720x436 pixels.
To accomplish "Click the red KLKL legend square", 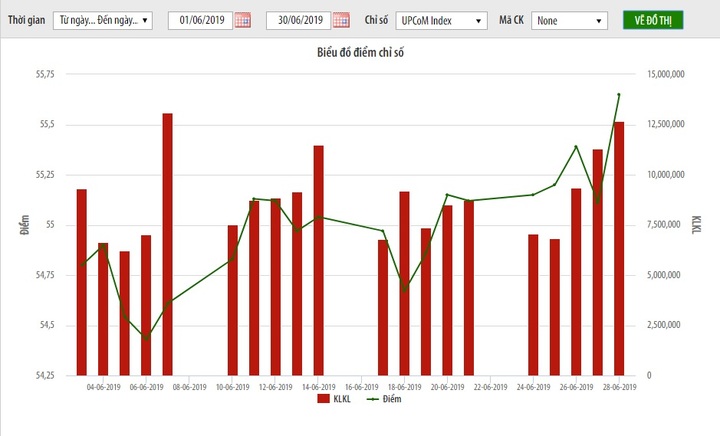I will tap(323, 398).
